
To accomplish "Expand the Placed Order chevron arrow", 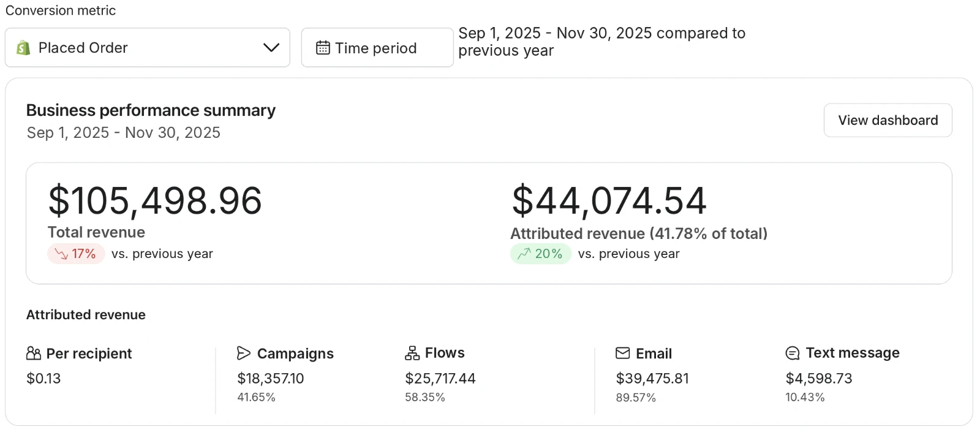I will (271, 48).
